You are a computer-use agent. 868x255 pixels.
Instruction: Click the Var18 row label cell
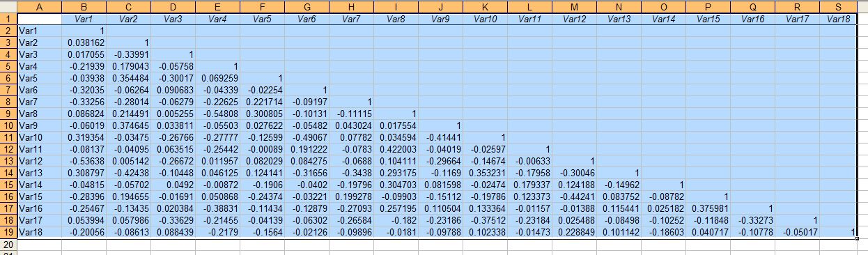pyautogui.click(x=40, y=232)
